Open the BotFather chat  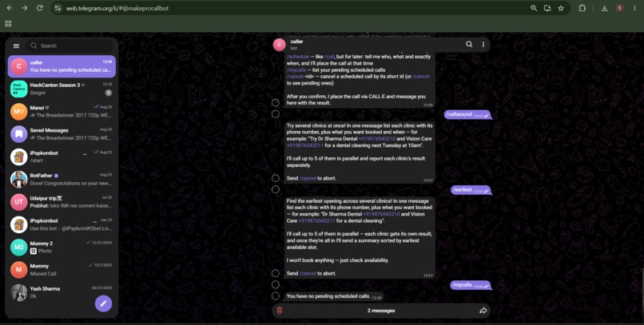tap(62, 180)
